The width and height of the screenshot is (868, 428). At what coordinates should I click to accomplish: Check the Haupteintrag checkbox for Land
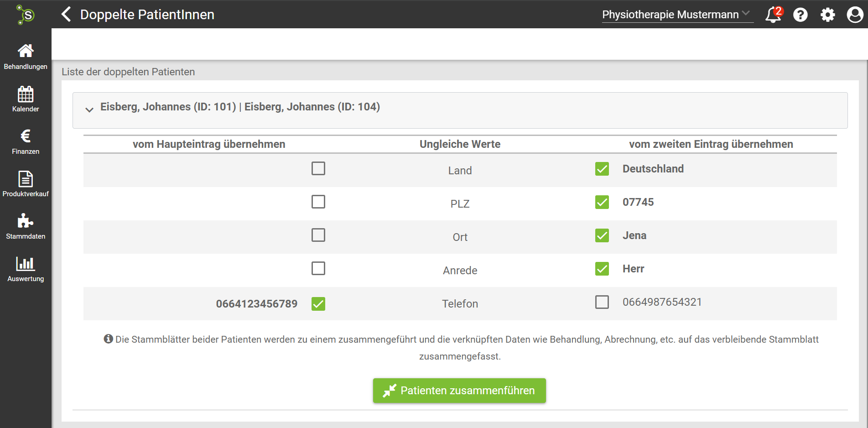318,168
